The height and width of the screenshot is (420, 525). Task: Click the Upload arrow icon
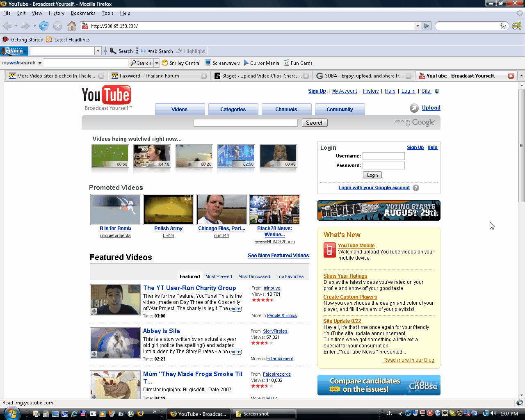414,108
